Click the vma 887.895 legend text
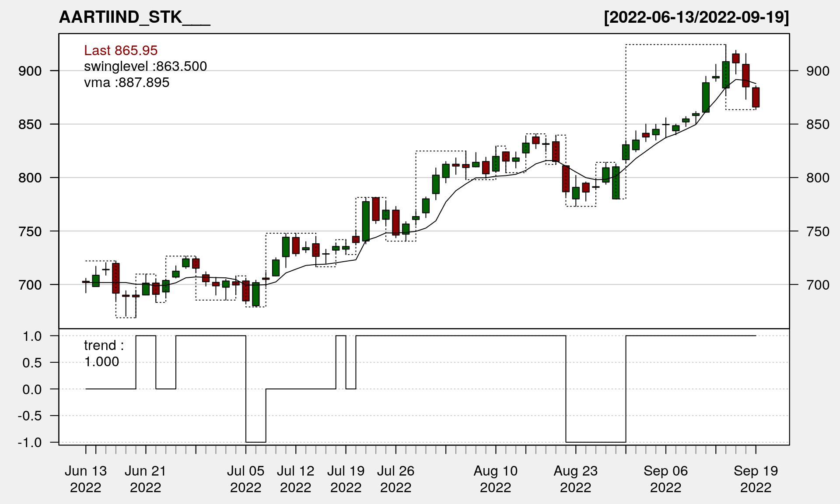The height and width of the screenshot is (504, 840). [126, 83]
